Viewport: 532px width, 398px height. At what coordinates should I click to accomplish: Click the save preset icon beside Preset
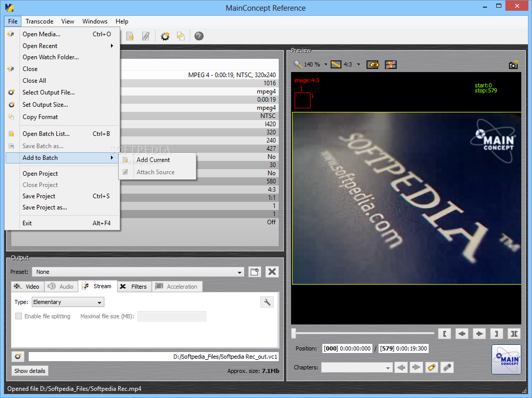coord(254,272)
